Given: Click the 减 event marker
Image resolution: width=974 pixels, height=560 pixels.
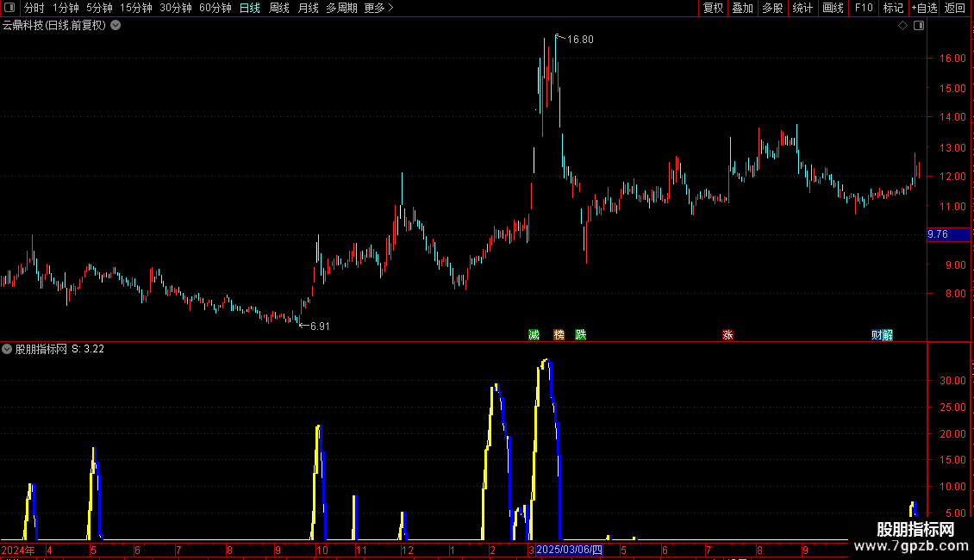Looking at the screenshot, I should click(x=534, y=335).
